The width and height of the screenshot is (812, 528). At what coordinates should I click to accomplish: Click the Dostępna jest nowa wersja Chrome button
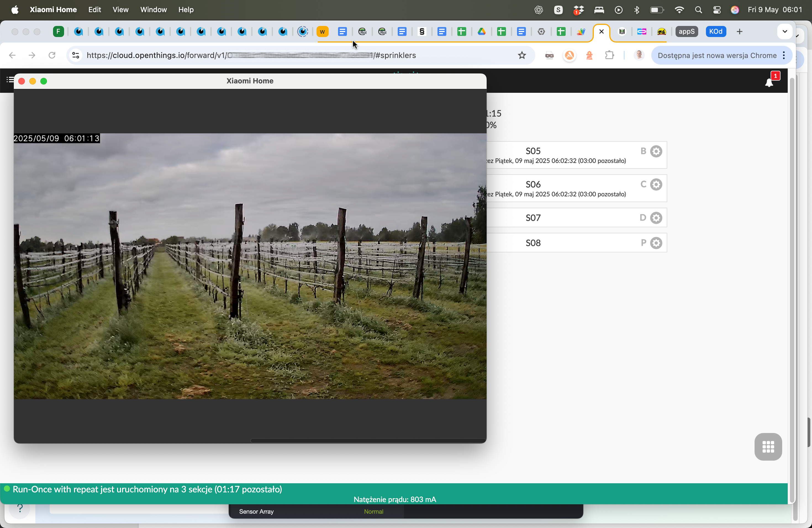point(717,55)
